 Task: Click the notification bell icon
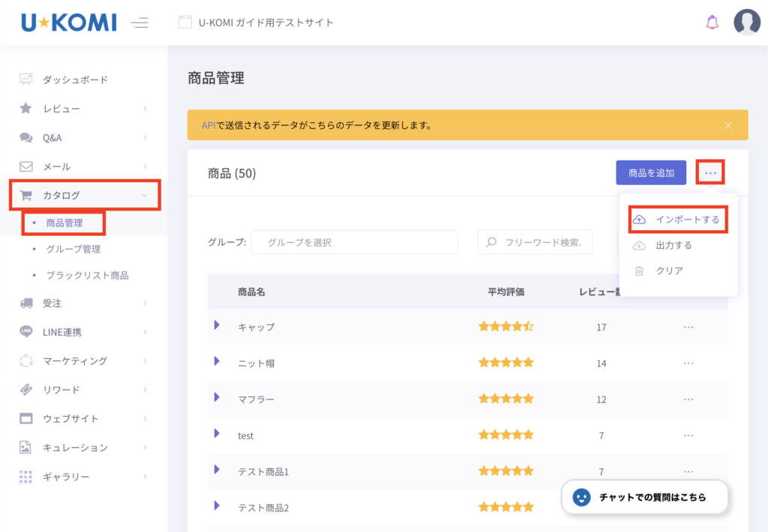click(712, 22)
